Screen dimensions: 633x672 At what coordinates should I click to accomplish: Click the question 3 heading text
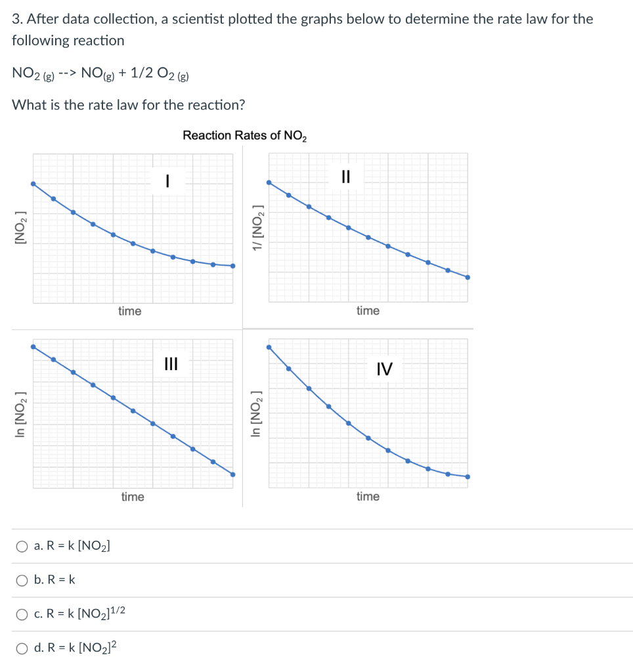pyautogui.click(x=295, y=19)
